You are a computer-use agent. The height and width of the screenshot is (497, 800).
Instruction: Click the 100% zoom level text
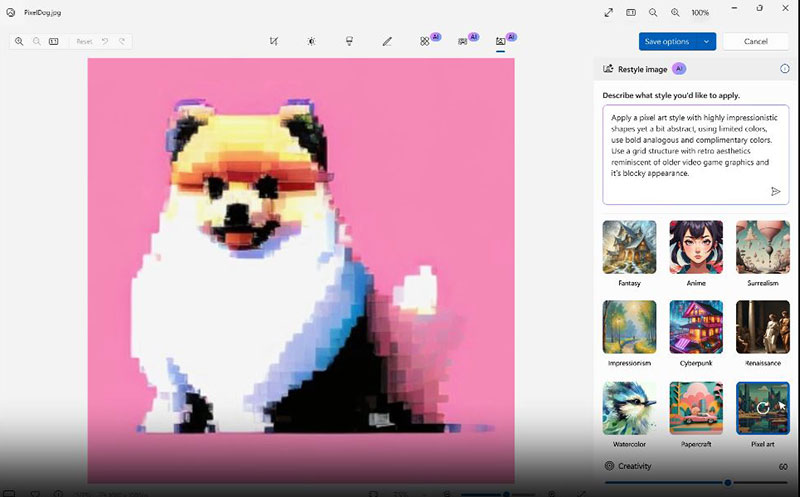[700, 13]
